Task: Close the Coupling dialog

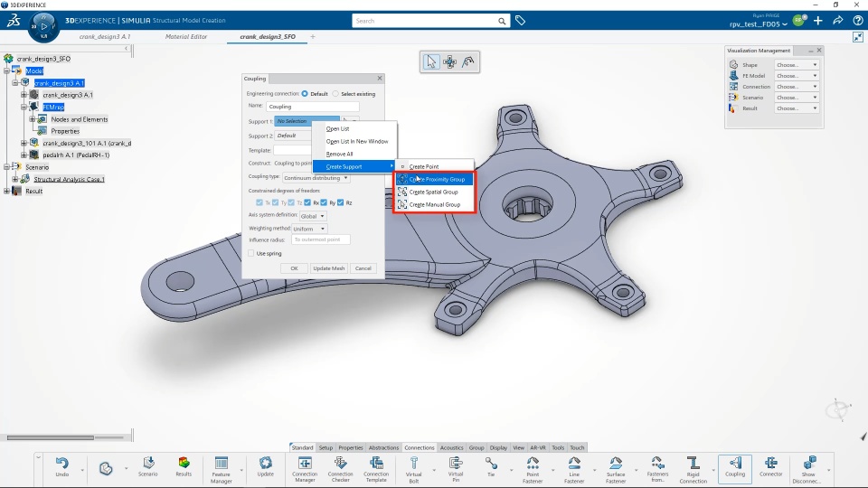Action: coord(380,78)
